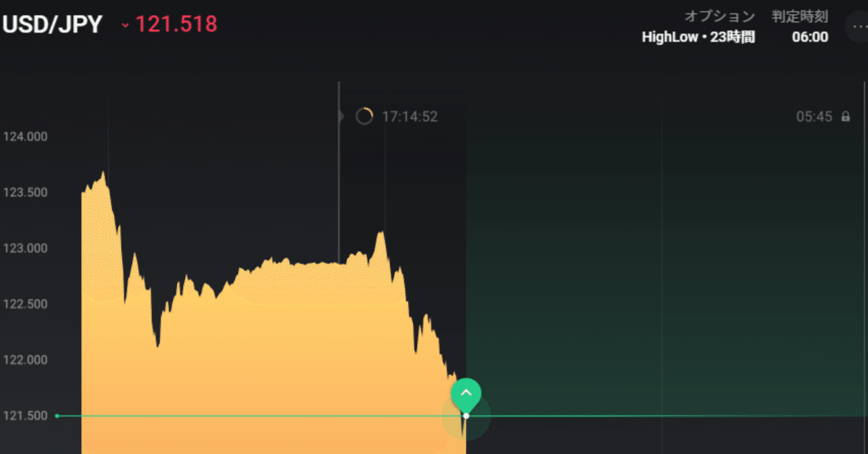Click the 17:14:52 countdown timer
868x454 pixels.
click(410, 117)
